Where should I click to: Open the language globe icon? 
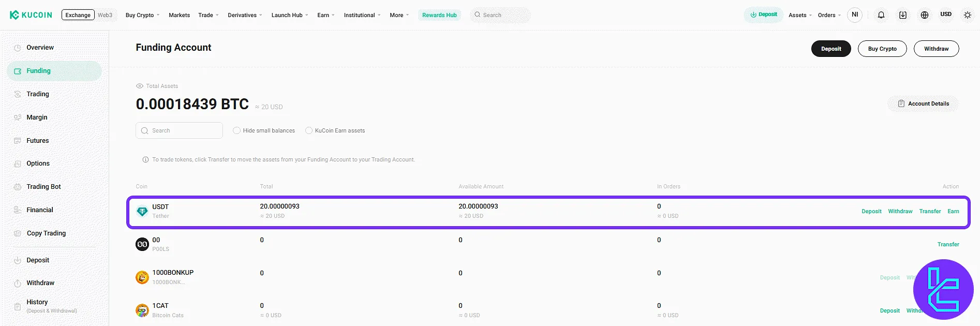tap(925, 15)
